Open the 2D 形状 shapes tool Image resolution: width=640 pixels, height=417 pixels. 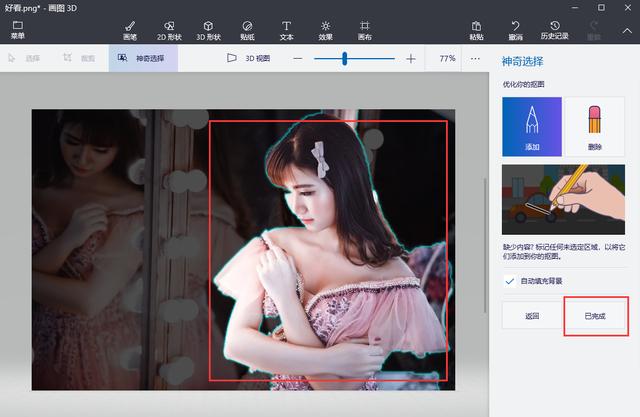coord(169,31)
